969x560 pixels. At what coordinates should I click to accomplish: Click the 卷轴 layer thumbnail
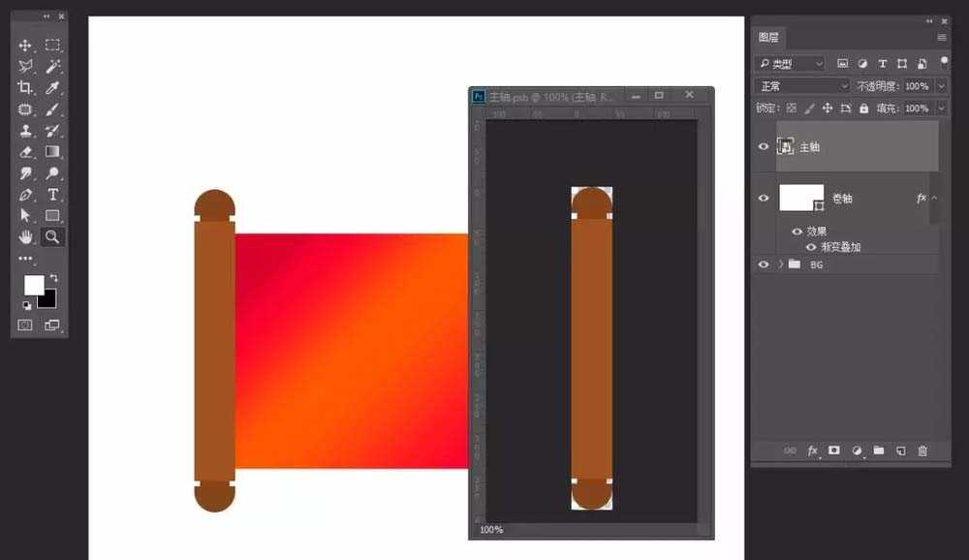[x=800, y=198]
